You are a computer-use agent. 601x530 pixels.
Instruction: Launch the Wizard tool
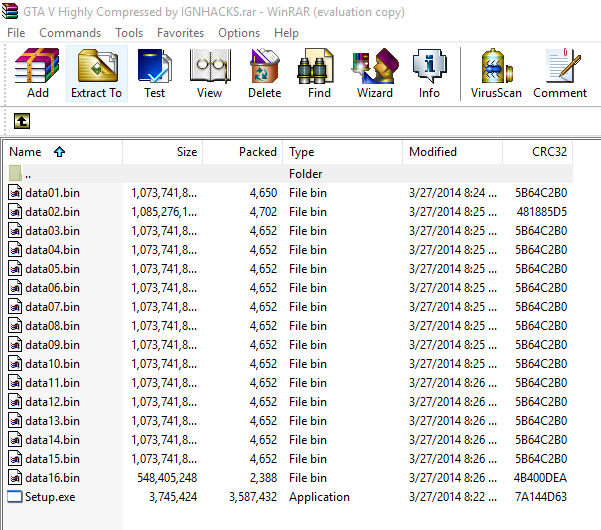tap(375, 73)
